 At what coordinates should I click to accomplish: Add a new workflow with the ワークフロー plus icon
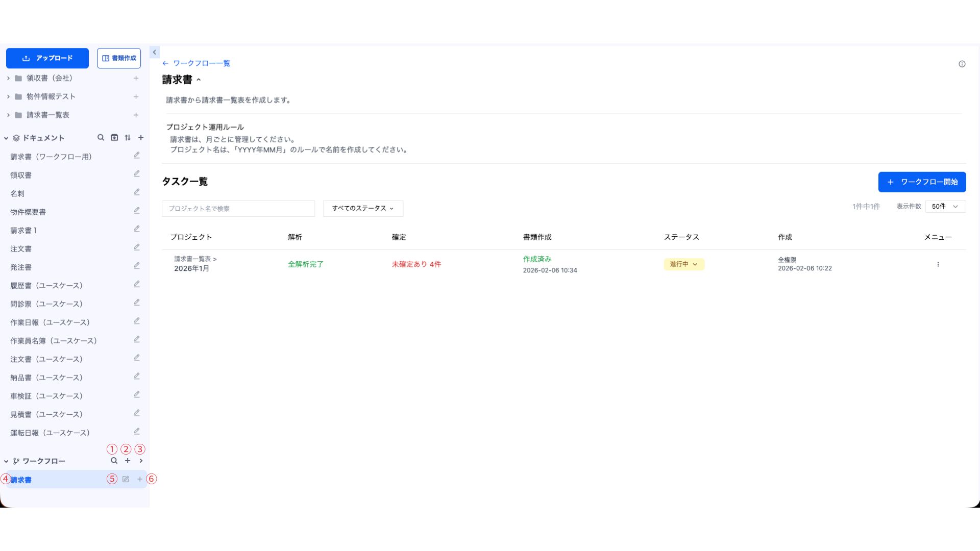click(128, 461)
